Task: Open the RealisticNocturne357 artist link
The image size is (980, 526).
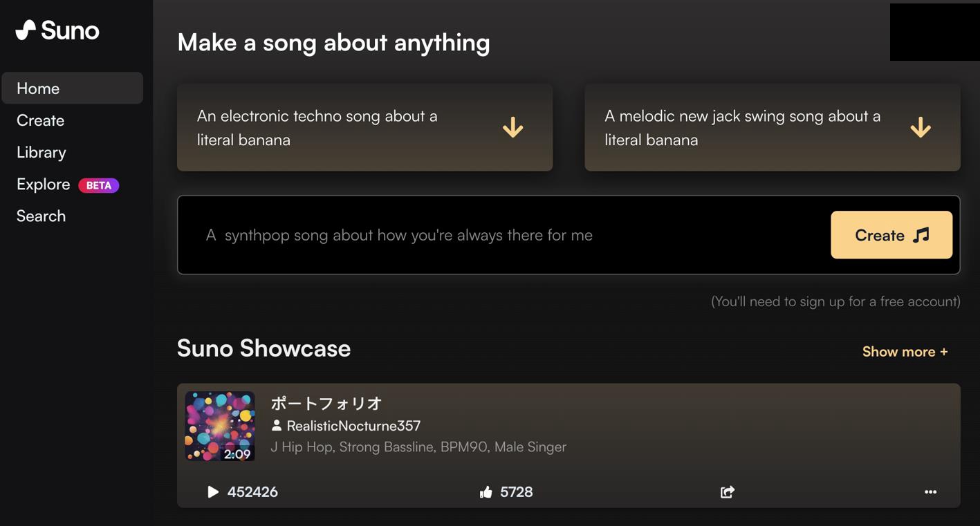Action: click(353, 426)
